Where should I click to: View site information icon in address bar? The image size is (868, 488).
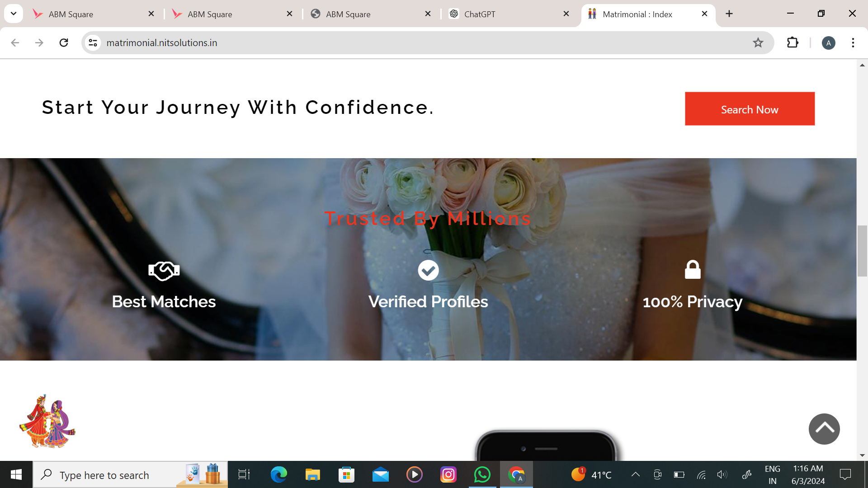pos(93,42)
